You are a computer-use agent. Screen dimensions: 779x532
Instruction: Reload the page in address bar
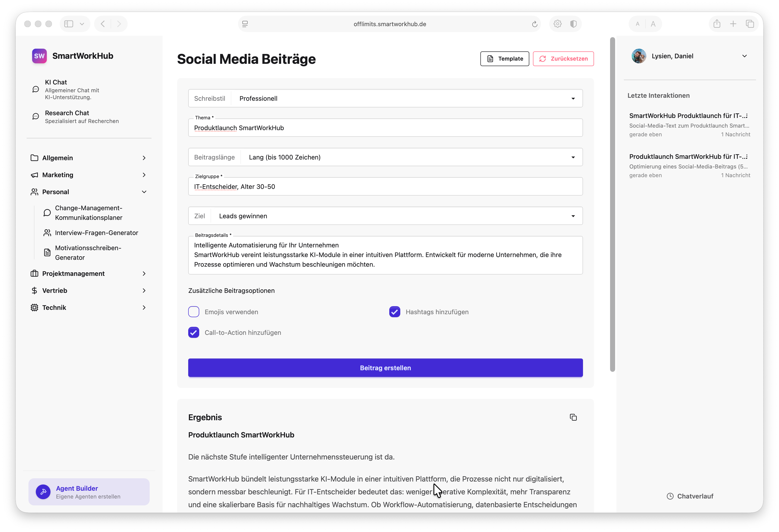535,24
